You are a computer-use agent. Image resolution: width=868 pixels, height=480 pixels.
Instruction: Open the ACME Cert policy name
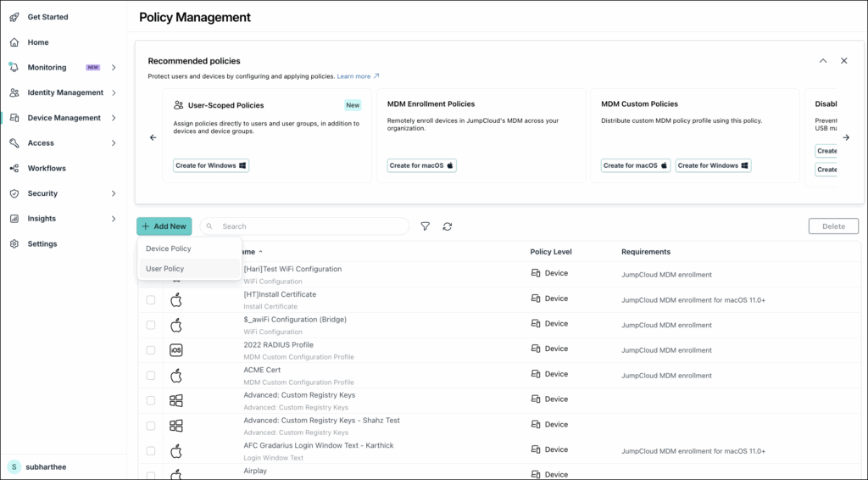(x=262, y=370)
